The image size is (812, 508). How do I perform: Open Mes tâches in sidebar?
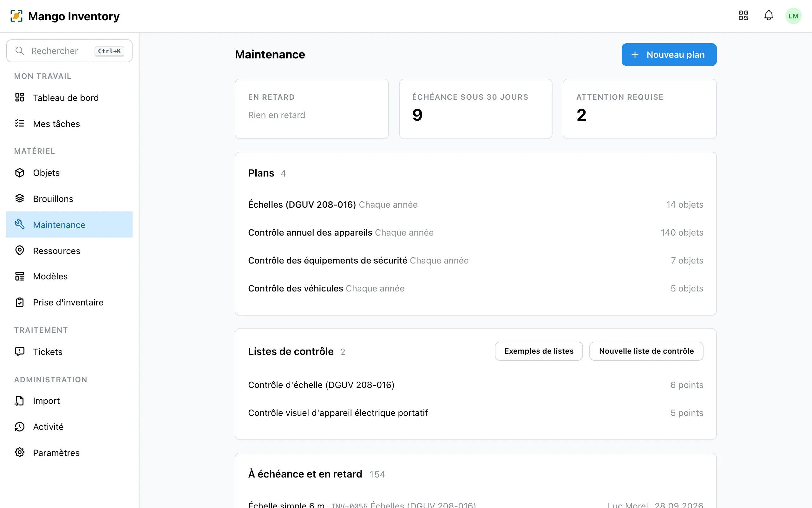point(69,124)
